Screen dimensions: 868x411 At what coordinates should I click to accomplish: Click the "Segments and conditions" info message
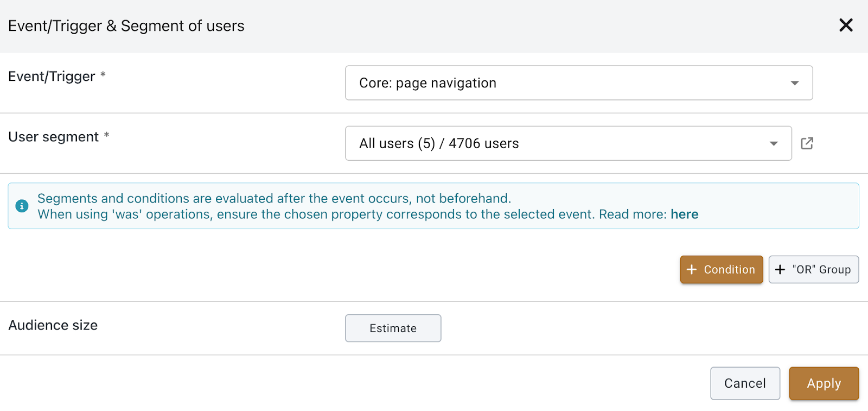tap(274, 199)
